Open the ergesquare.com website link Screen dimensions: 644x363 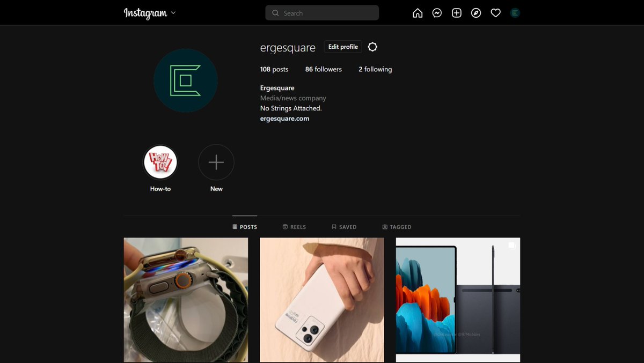click(x=284, y=118)
